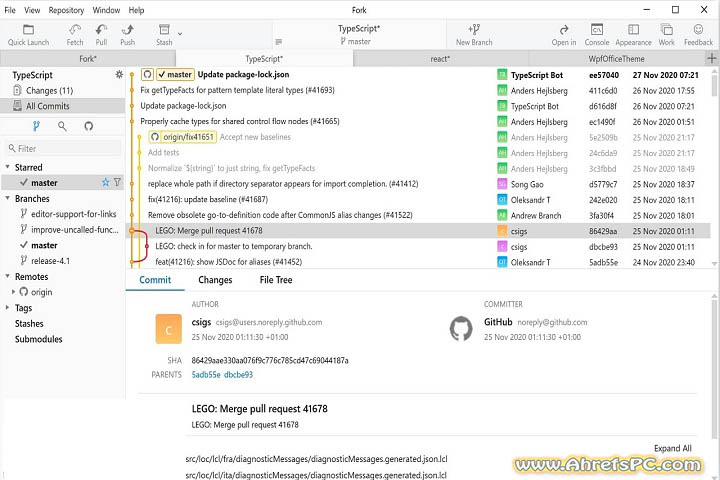720x480 pixels.
Task: Select the branches view icon in sidebar
Action: pyautogui.click(x=36, y=126)
